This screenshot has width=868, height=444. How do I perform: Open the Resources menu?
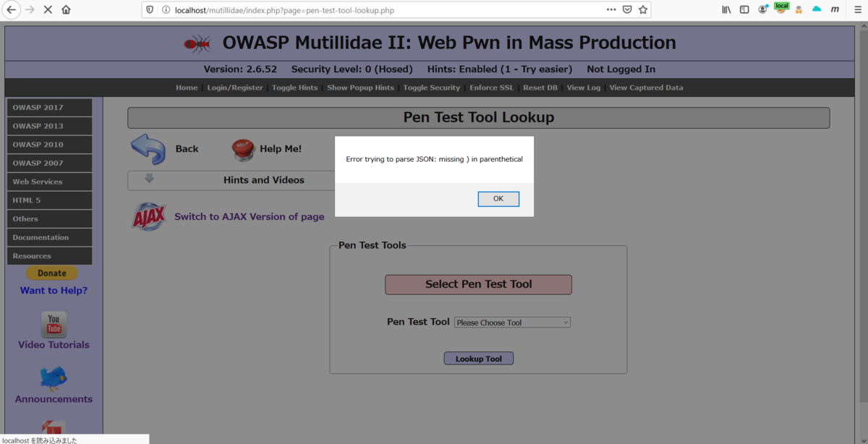pos(49,256)
